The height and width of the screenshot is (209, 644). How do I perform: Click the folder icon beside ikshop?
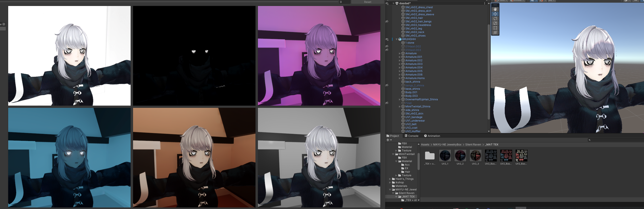click(x=393, y=182)
